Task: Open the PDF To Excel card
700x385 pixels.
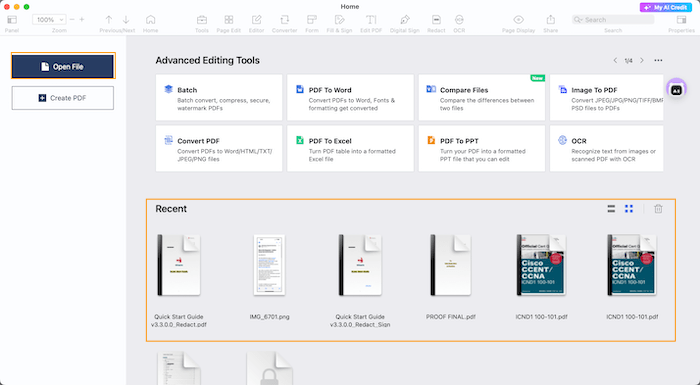Action: pyautogui.click(x=350, y=148)
